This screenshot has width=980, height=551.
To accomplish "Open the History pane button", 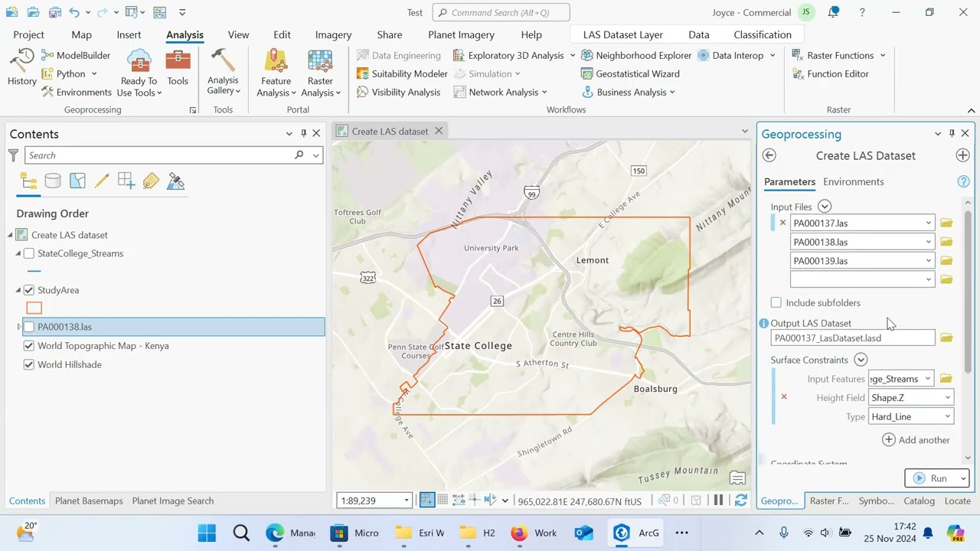I will [21, 67].
